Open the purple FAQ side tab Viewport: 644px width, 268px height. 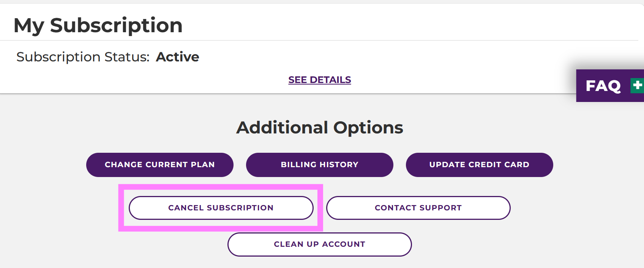coord(604,86)
